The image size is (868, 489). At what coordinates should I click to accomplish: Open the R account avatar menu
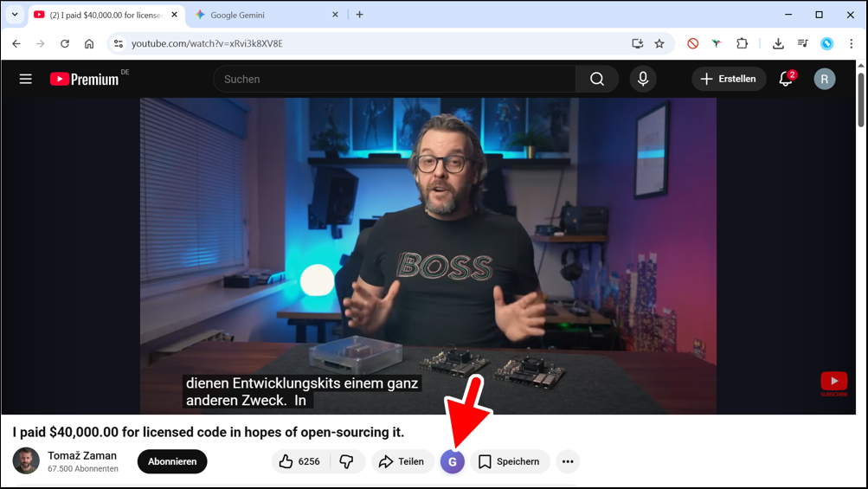tap(824, 79)
